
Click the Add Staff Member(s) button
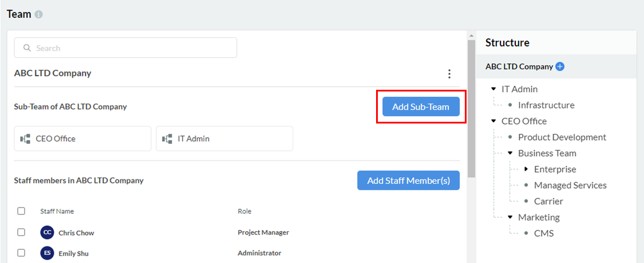(408, 181)
